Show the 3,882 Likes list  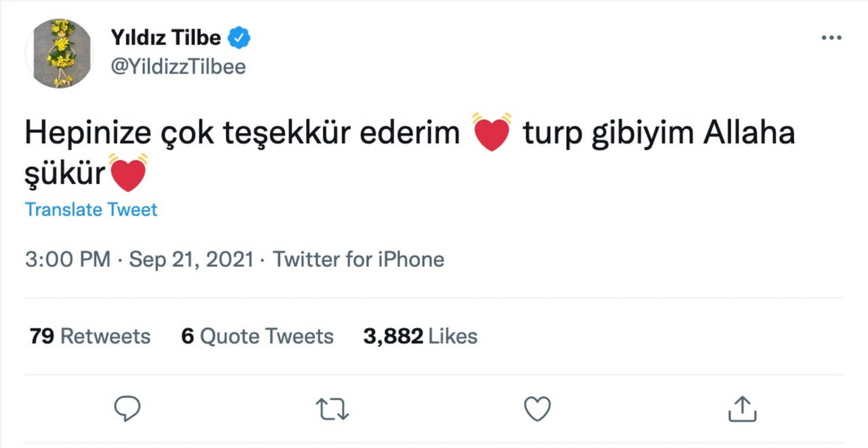click(x=420, y=336)
